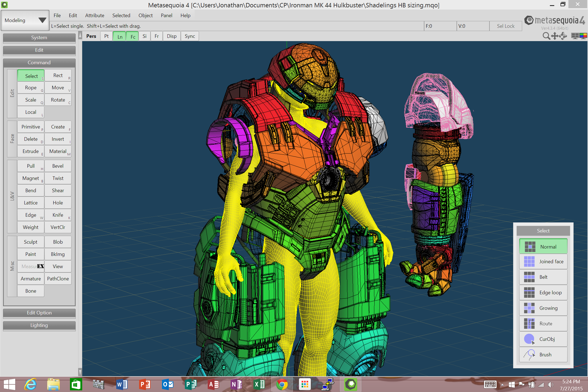Screen dimensions: 588x392
Task: Toggle Ln line display
Action: pos(120,36)
